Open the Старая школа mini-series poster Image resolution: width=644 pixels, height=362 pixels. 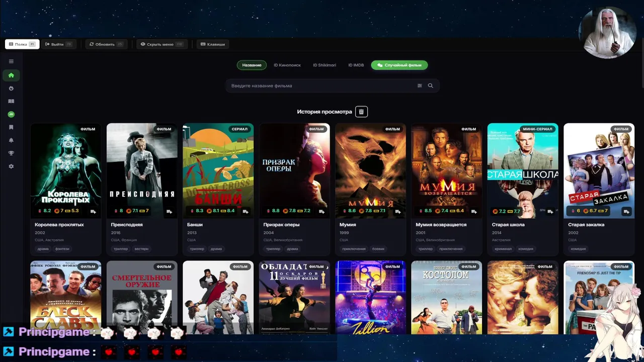(x=523, y=170)
